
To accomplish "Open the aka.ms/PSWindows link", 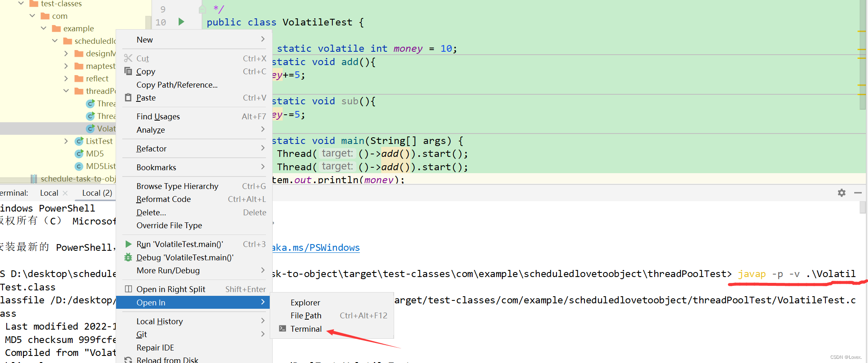I will click(316, 247).
